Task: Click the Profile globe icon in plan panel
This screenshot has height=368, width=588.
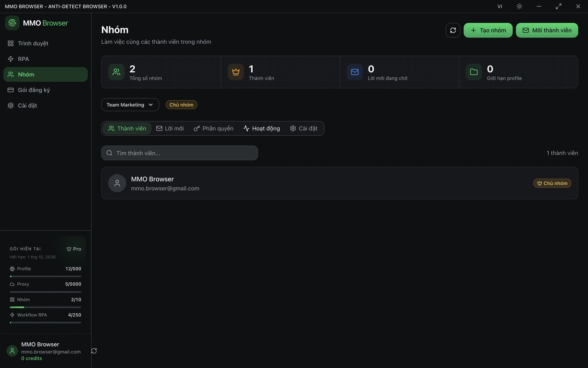Action: coord(12,269)
